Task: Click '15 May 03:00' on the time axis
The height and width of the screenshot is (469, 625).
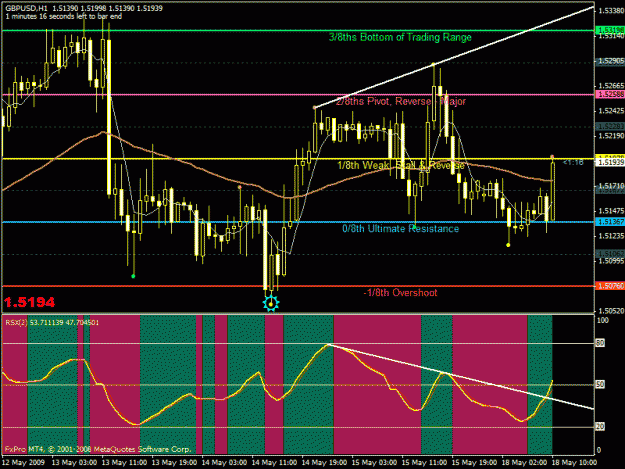Action: pos(374,463)
